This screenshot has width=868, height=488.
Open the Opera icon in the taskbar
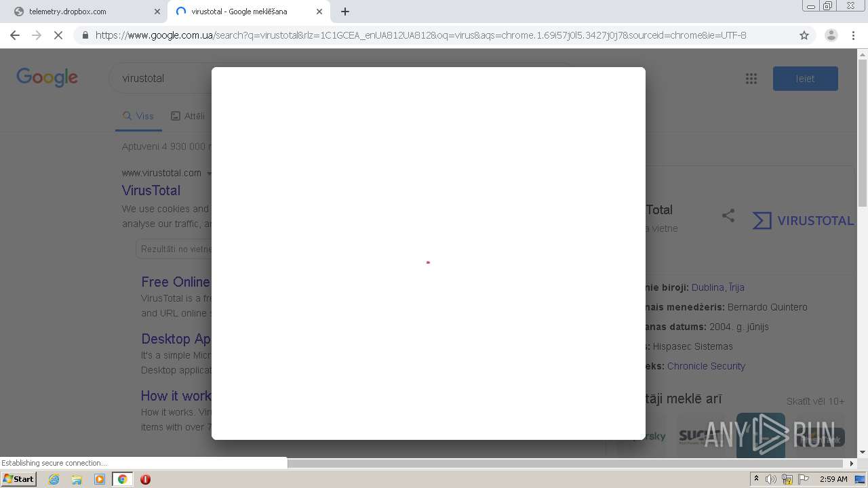click(x=145, y=479)
